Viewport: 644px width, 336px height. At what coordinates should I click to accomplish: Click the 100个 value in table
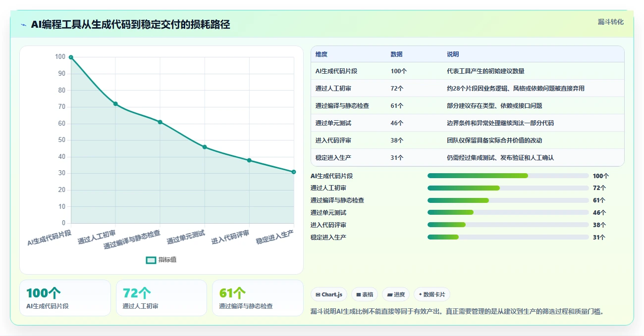(399, 71)
